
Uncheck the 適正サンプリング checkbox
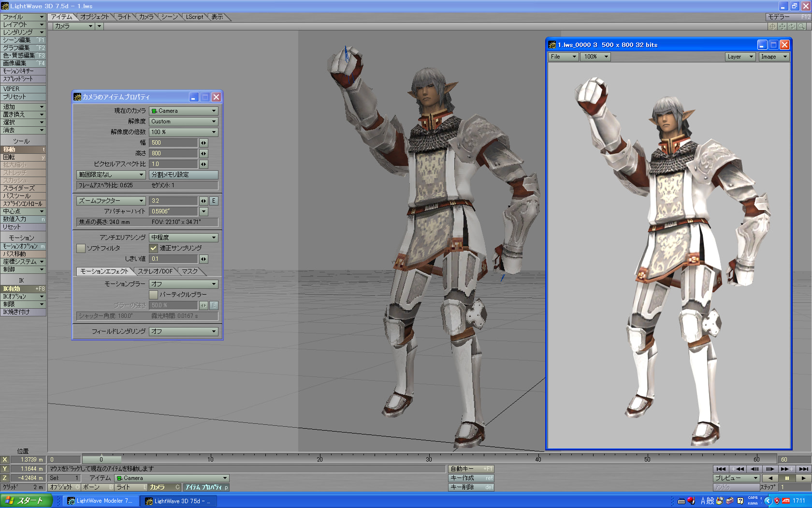click(154, 248)
